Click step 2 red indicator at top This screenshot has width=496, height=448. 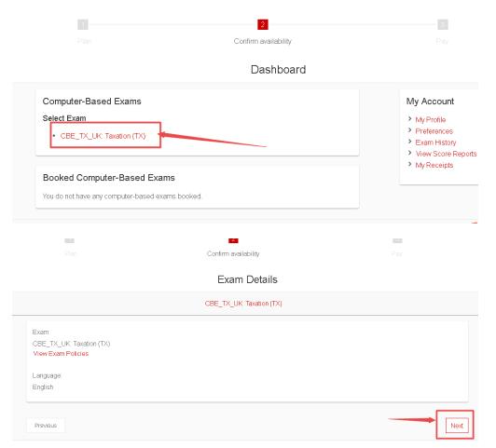pyautogui.click(x=263, y=24)
